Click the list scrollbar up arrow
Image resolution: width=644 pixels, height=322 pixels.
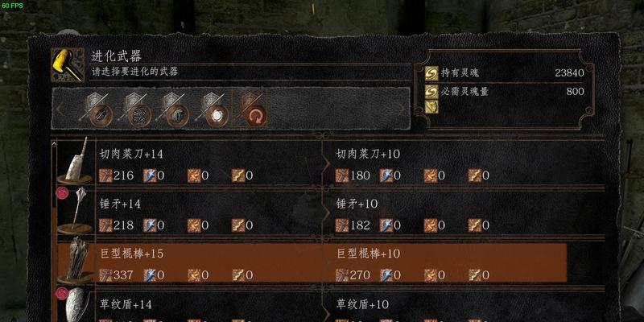point(54,144)
